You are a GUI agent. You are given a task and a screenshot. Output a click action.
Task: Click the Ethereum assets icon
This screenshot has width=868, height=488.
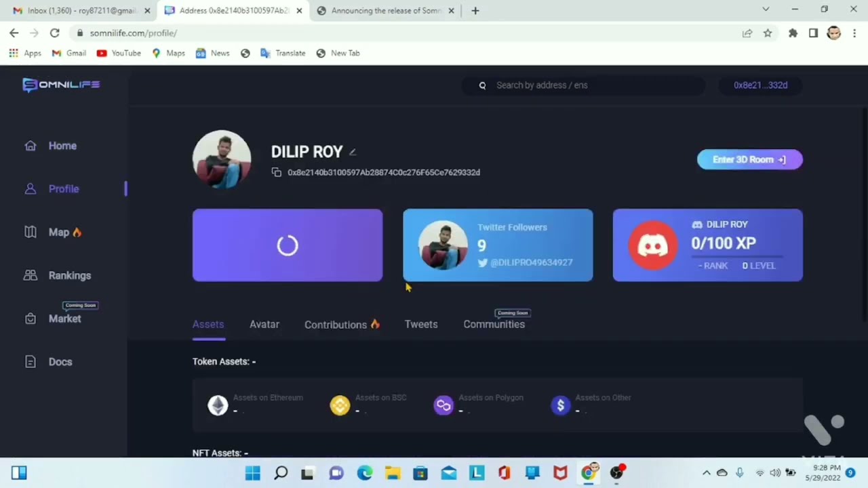218,405
